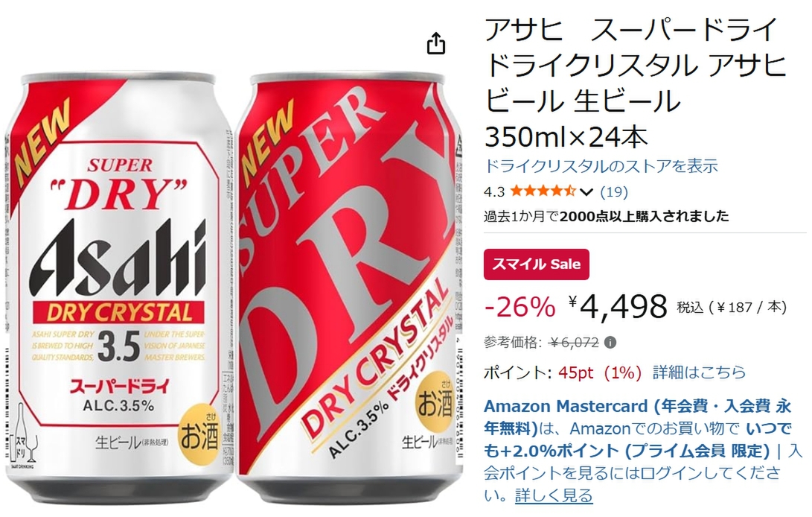Expand the star rating dropdown chevron
This screenshot has height=517, width=812.
[586, 192]
